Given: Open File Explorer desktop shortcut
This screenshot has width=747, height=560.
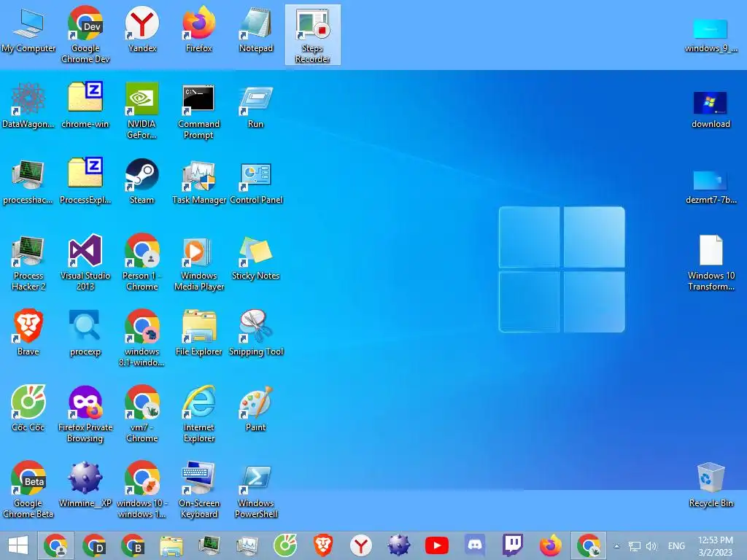Looking at the screenshot, I should click(x=198, y=333).
